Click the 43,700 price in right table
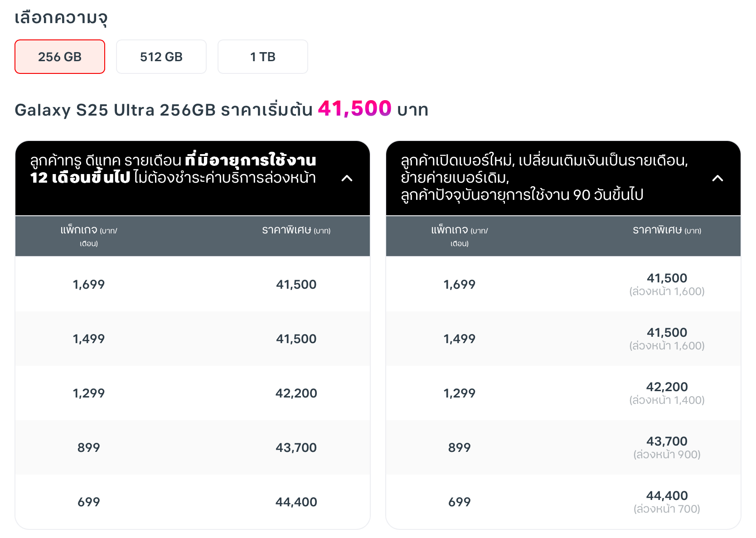This screenshot has height=538, width=756. [x=667, y=441]
